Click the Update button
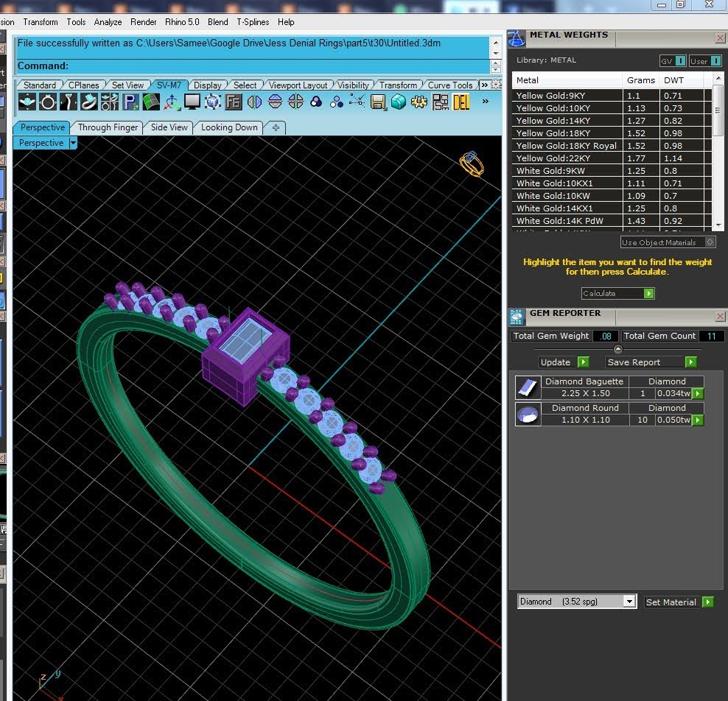This screenshot has width=728, height=701. (564, 362)
